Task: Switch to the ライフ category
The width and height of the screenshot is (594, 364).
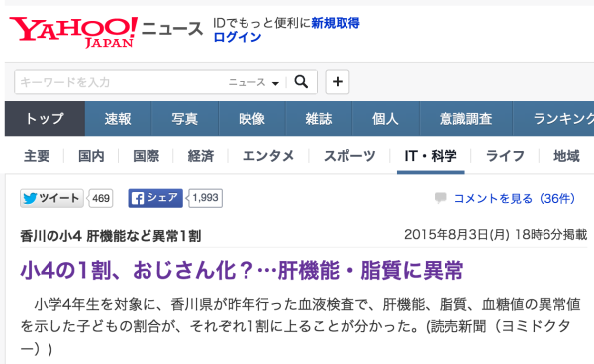Action: 505,156
